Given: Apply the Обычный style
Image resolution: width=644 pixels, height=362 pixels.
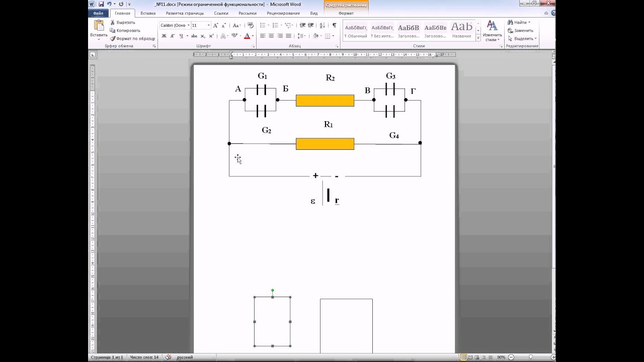Looking at the screenshot, I should (356, 31).
